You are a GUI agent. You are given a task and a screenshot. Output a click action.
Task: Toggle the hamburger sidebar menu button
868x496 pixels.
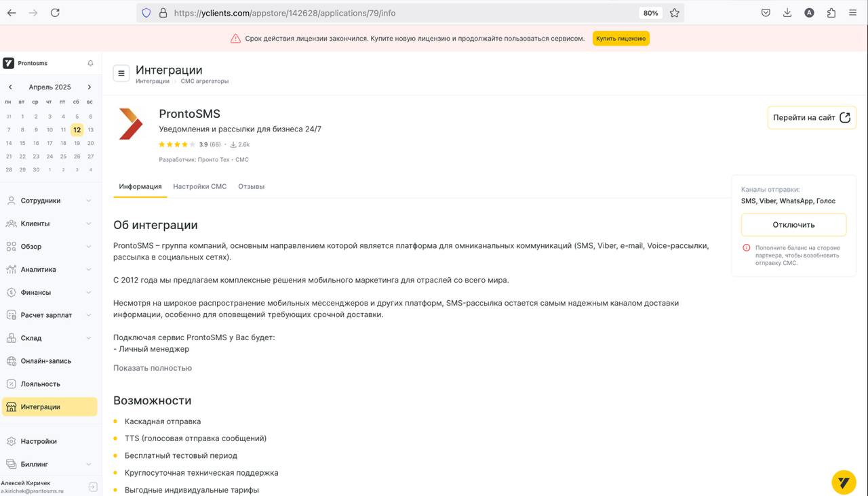pos(121,73)
